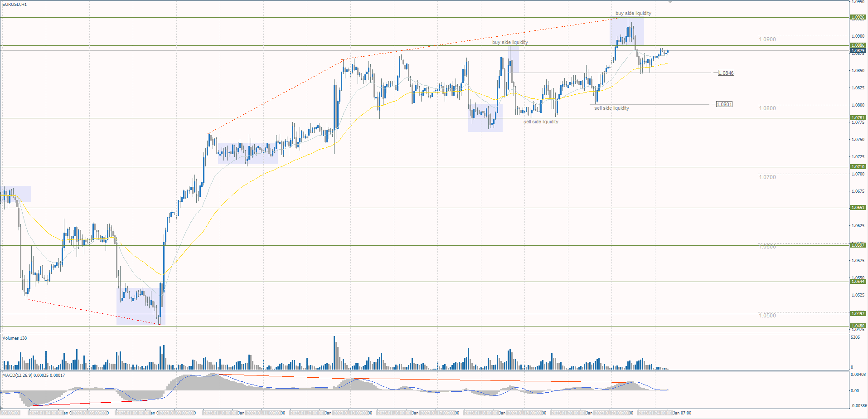The width and height of the screenshot is (868, 419).
Task: Click the 1.0926 price tag on axis
Action: coord(858,17)
